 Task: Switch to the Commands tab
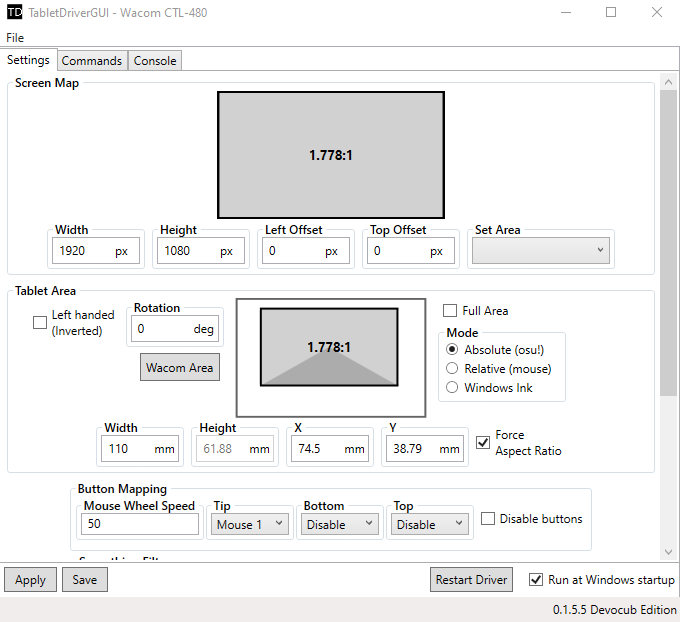[92, 61]
